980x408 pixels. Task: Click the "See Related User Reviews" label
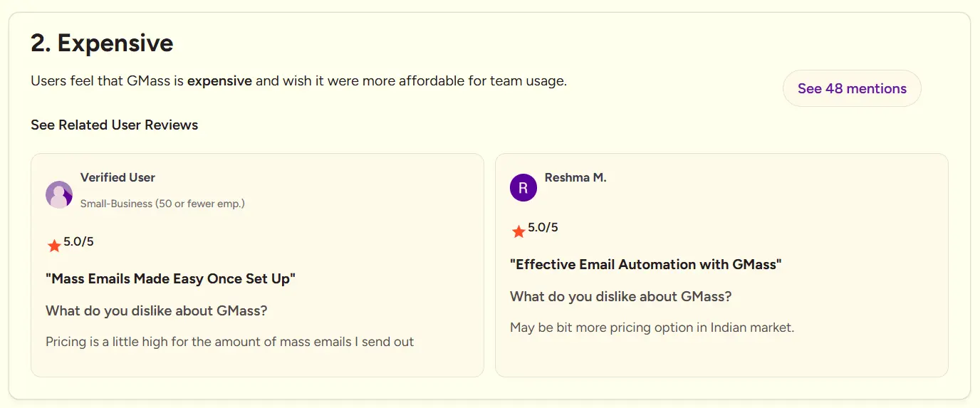pyautogui.click(x=115, y=125)
